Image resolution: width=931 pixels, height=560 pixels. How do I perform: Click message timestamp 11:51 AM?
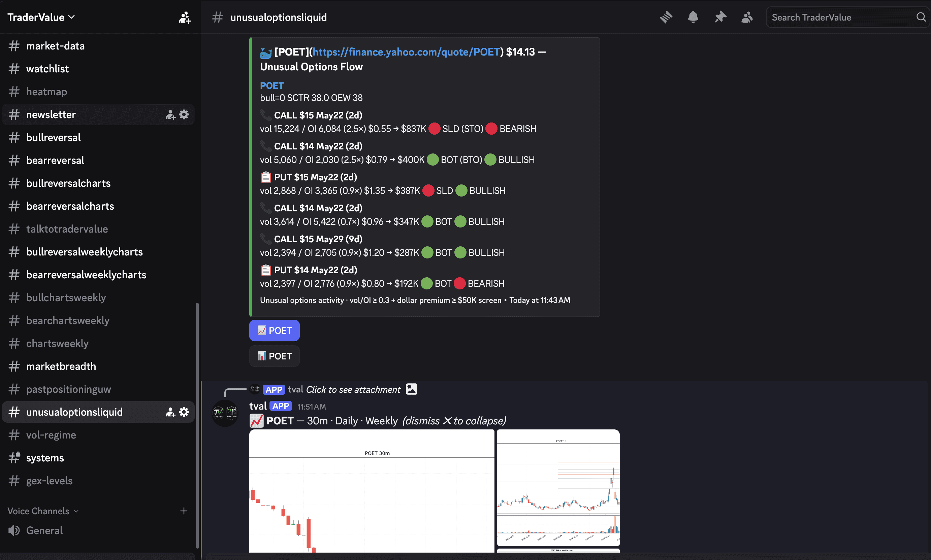(x=311, y=407)
